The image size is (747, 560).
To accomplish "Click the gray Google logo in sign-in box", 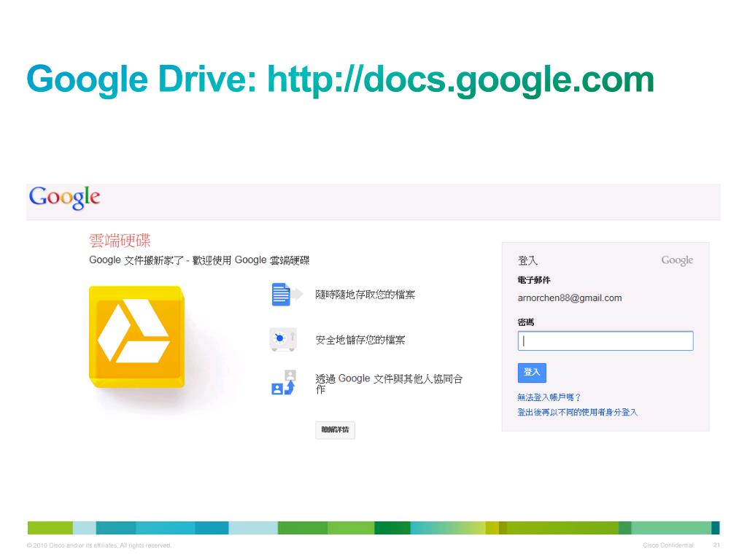I will [677, 260].
